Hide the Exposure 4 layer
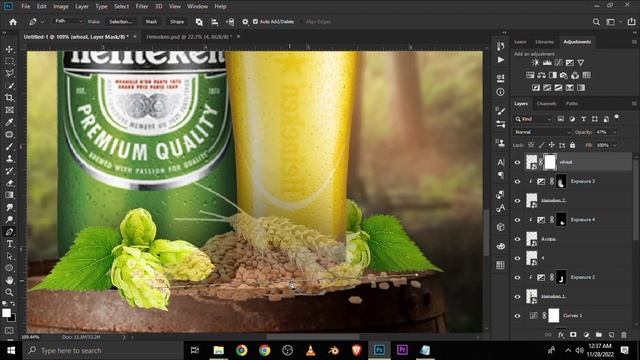 518,220
